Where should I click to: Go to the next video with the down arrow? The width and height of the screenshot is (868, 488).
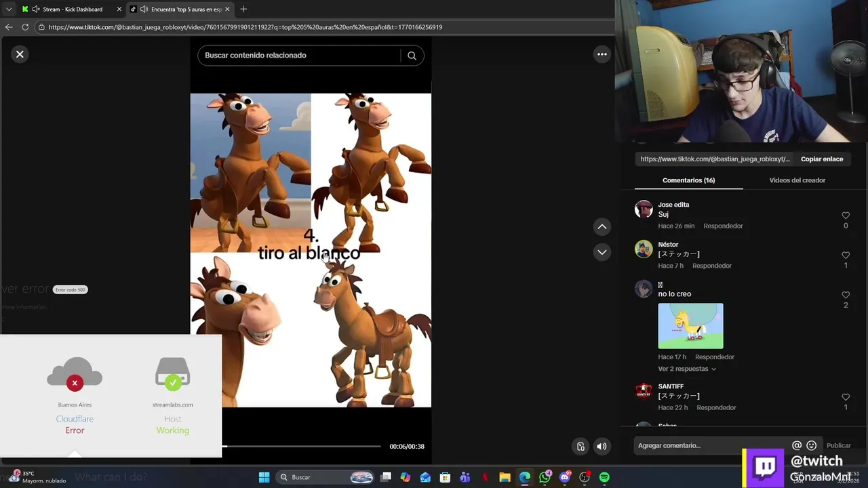601,252
